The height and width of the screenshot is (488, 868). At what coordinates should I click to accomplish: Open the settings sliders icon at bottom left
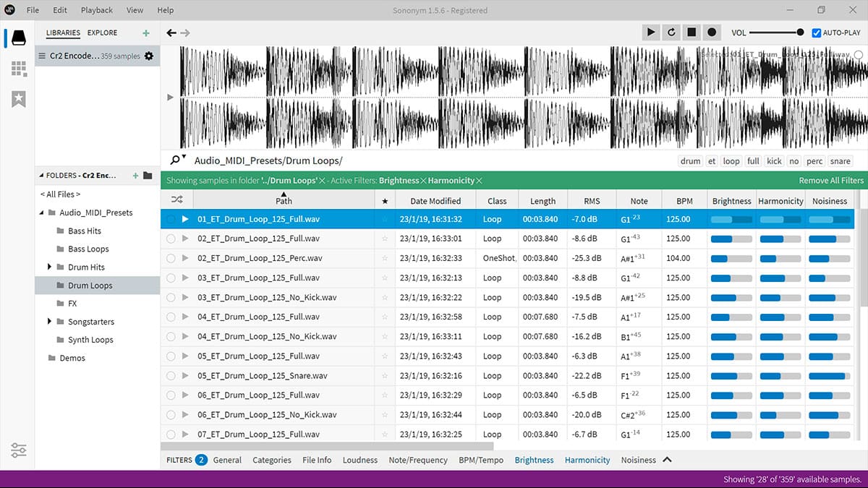click(x=19, y=450)
